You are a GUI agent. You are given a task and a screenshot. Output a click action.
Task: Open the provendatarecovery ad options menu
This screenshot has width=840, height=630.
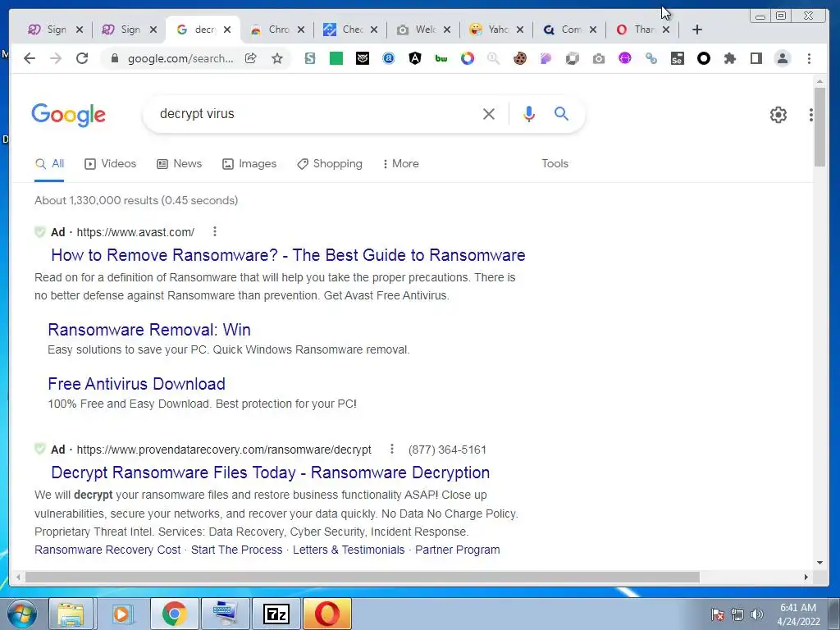coord(392,449)
